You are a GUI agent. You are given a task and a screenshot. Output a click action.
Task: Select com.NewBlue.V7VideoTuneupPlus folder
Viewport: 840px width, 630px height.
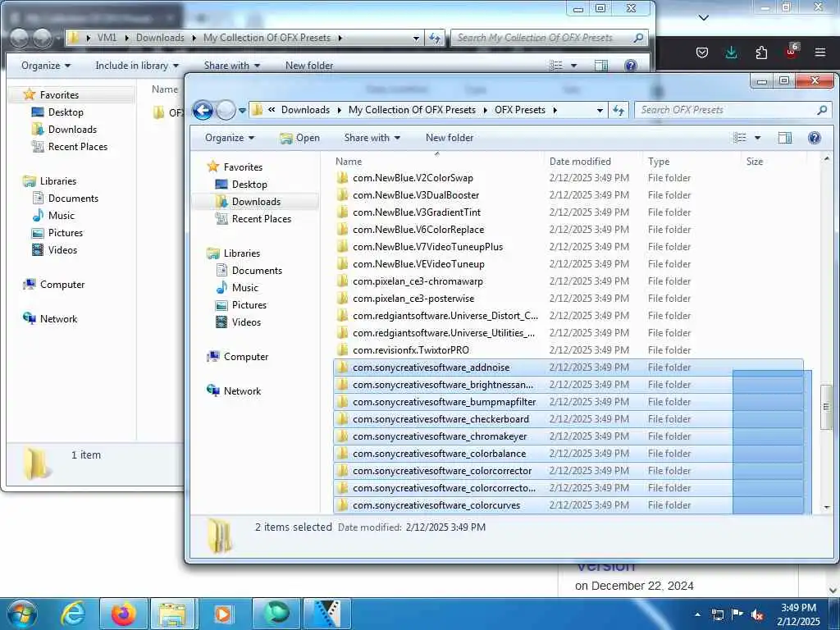pyautogui.click(x=427, y=246)
